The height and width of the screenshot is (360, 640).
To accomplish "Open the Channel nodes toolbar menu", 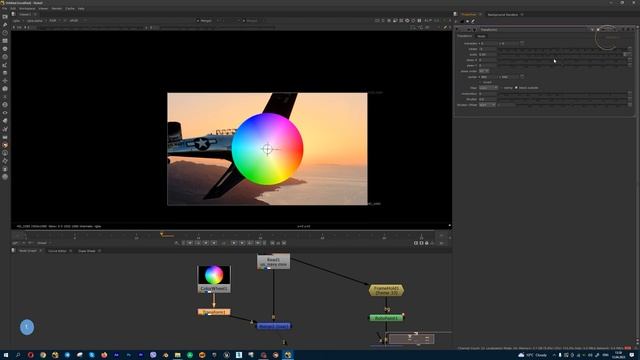I will tap(5, 41).
